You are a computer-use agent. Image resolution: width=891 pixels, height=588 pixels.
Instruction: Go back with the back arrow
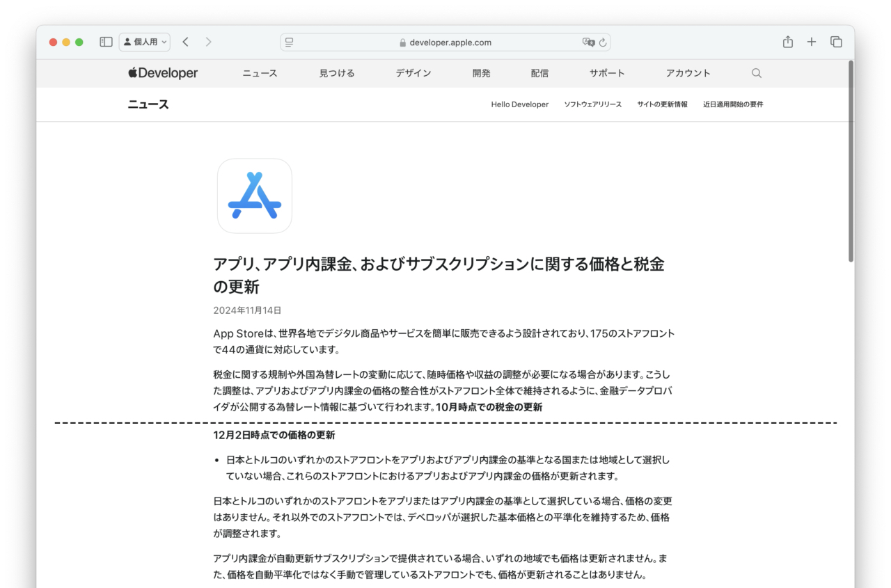point(185,42)
